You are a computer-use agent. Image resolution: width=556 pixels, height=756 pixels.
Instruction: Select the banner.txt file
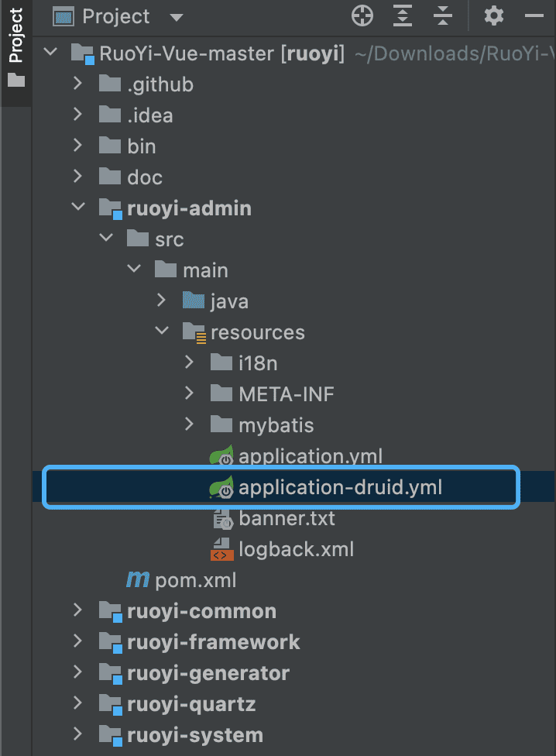[x=287, y=518]
